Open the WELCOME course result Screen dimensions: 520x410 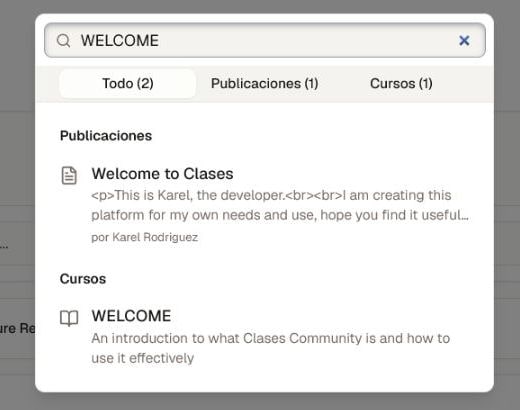pos(131,316)
